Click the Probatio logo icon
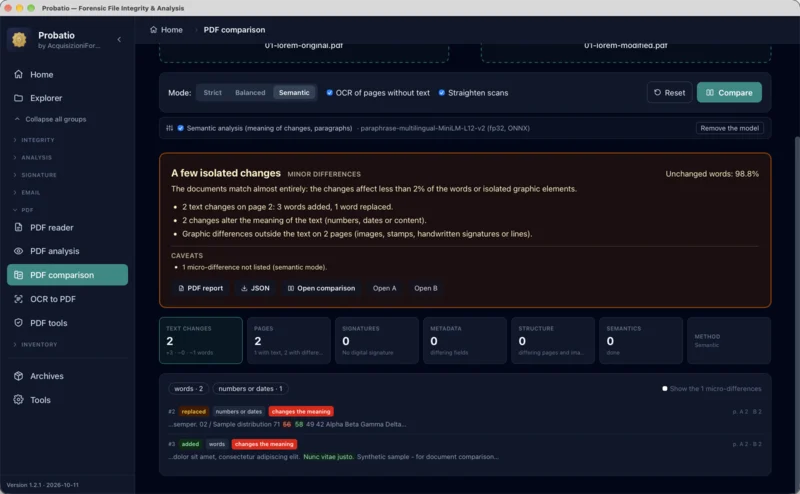This screenshot has height=494, width=800. tap(19, 39)
